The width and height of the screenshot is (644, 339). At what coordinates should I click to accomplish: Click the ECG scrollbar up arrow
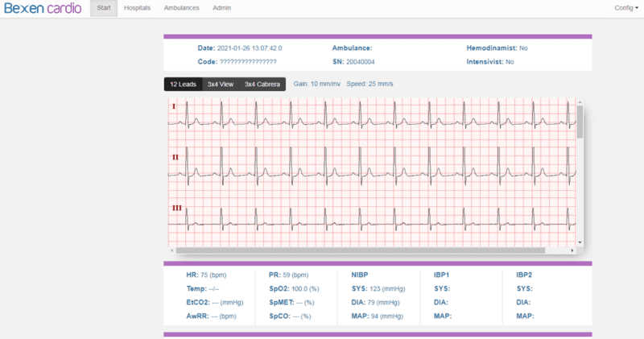pos(580,102)
